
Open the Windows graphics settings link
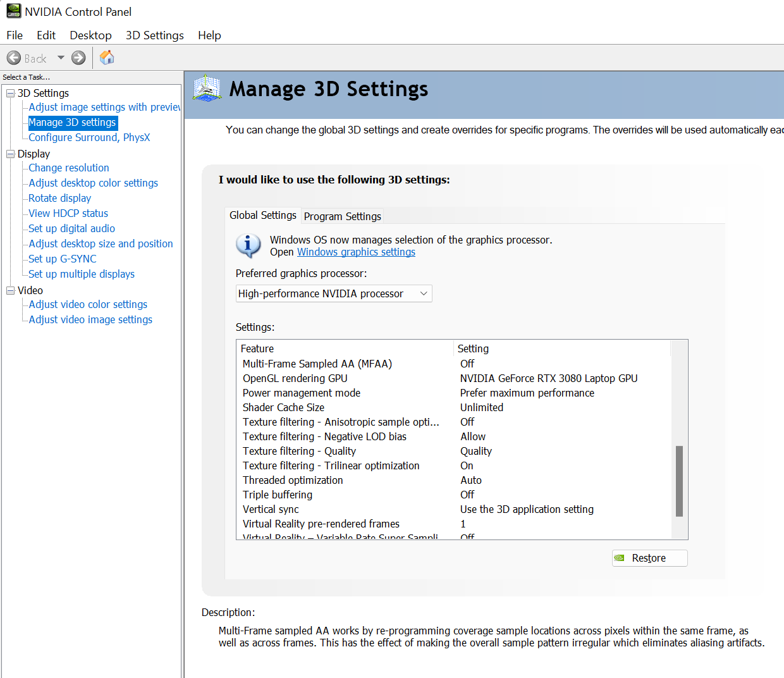(356, 252)
